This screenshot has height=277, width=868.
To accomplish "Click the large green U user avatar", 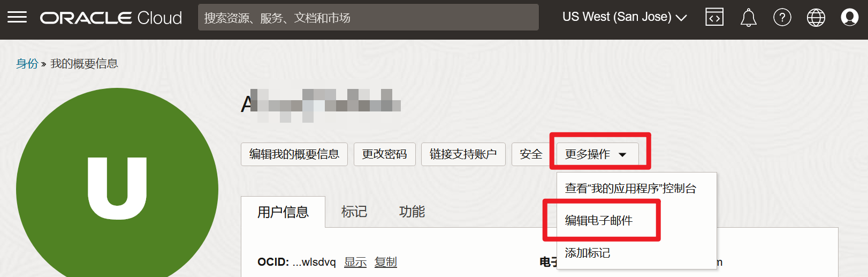I will (117, 189).
